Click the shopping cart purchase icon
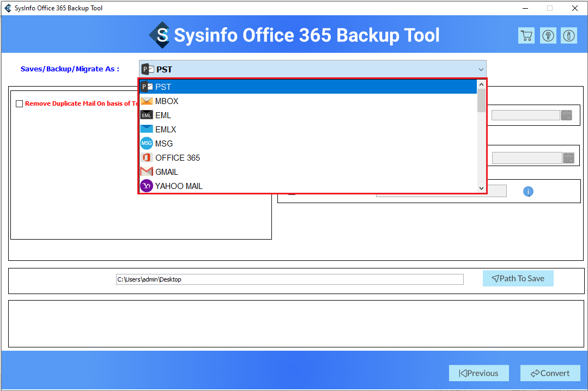 pos(526,36)
